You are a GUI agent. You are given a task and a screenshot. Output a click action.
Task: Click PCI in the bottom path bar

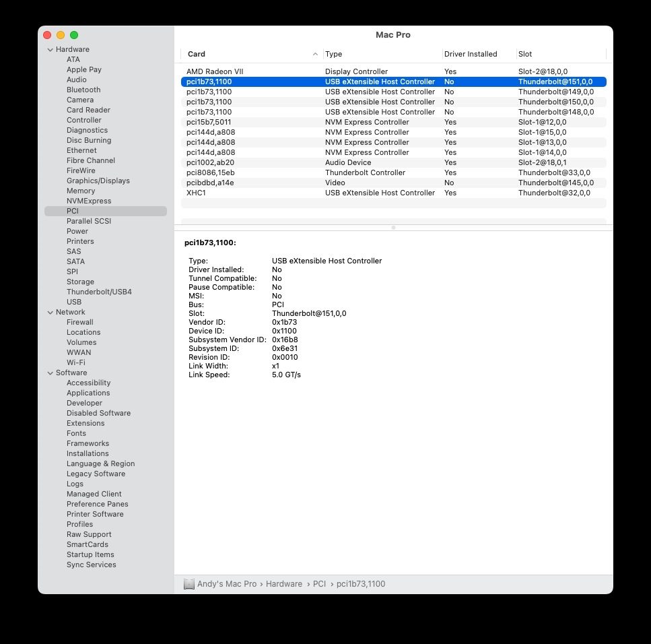pyautogui.click(x=319, y=584)
